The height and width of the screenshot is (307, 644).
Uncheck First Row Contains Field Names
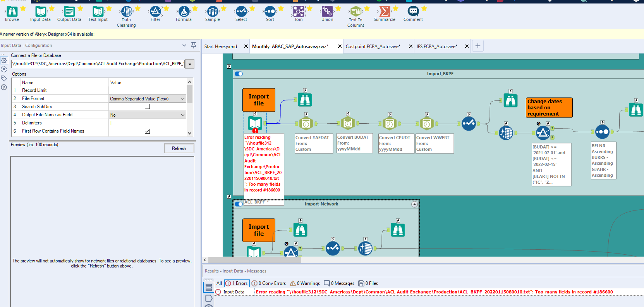(147, 131)
